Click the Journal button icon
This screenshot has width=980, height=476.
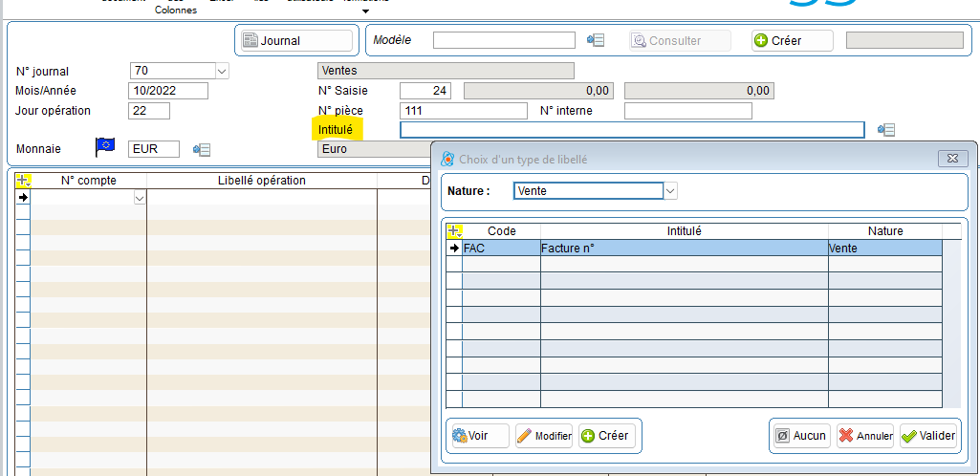[250, 40]
